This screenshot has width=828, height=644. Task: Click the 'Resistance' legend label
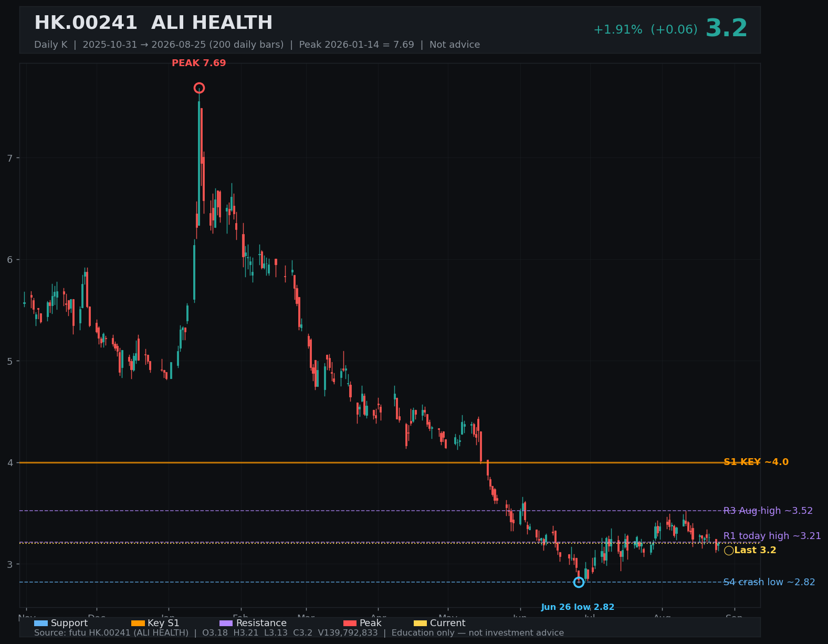click(261, 623)
